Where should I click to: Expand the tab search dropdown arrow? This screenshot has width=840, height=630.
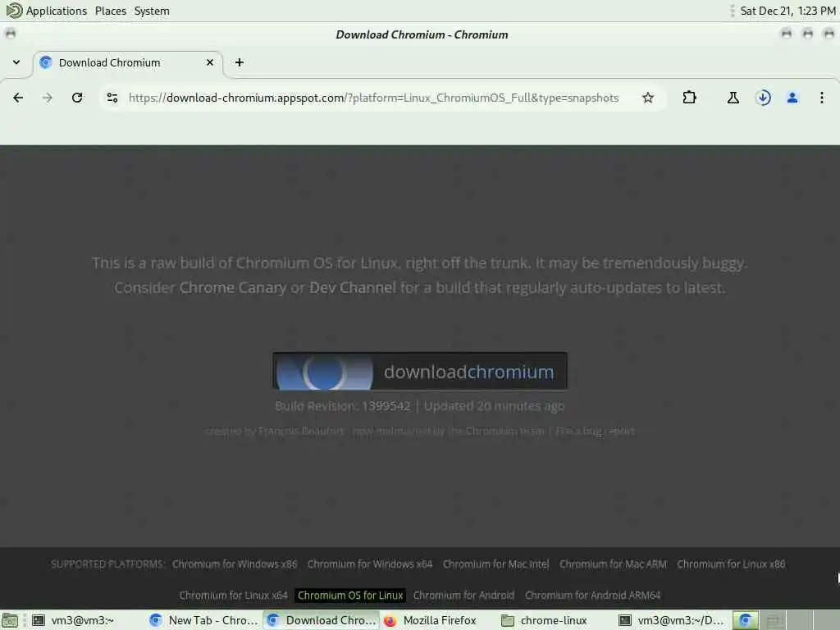coord(16,62)
